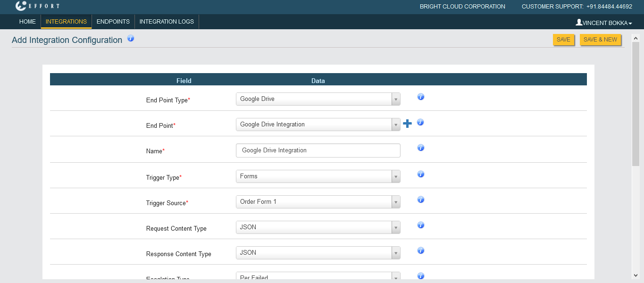The height and width of the screenshot is (283, 644).
Task: Click info icon beside Request Content Type
Action: tap(421, 225)
